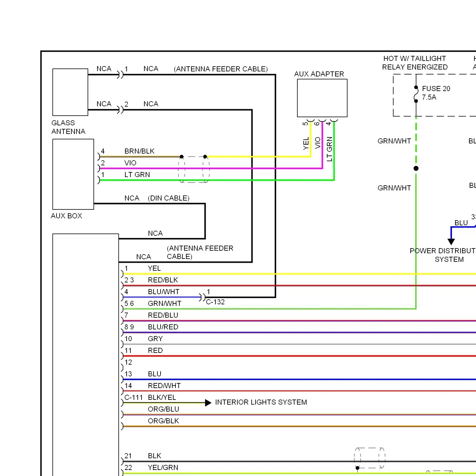Select the BLU/RED wire label
Screen dimensions: 476x476
pos(163,327)
